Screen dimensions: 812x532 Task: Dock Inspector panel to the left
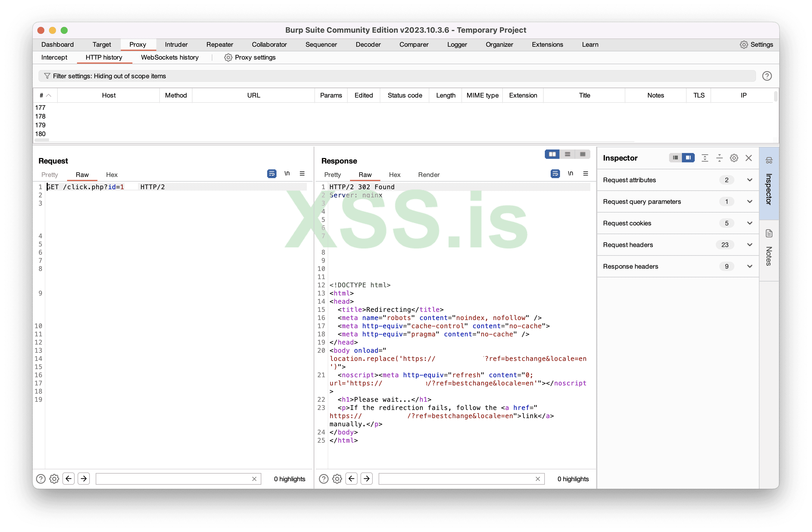[x=675, y=158]
